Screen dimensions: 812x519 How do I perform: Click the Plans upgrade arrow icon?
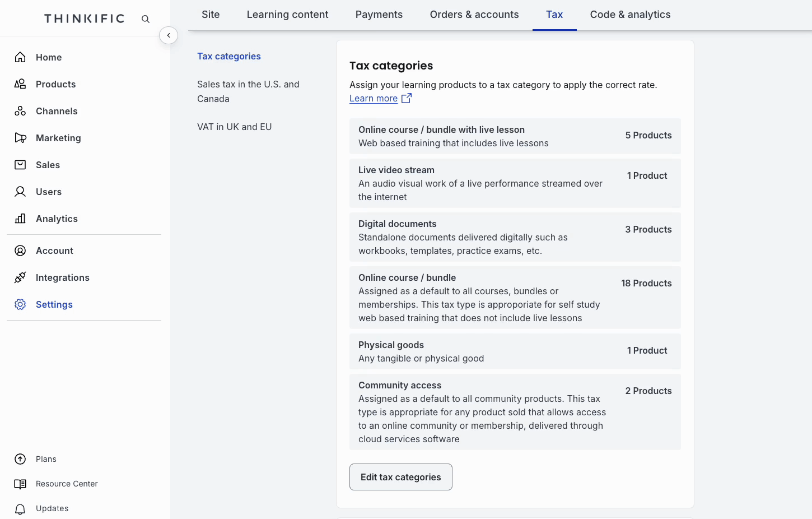click(x=20, y=458)
